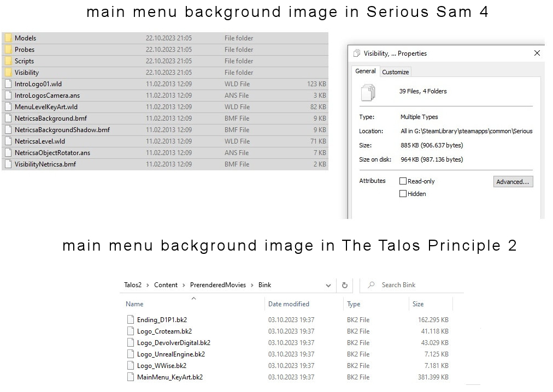This screenshot has width=553, height=392.
Task: Navigate to PrerenderedMovies in breadcrumb
Action: click(218, 285)
